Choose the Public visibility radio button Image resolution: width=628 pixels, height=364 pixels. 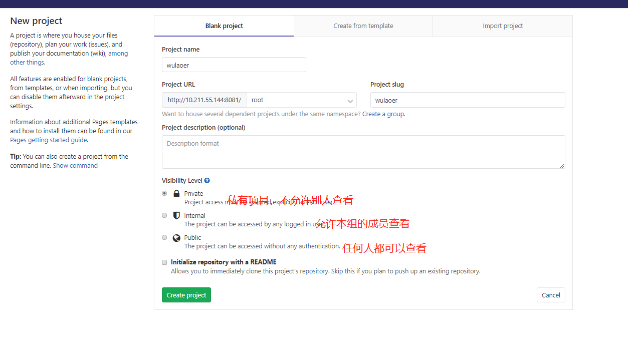tap(164, 237)
